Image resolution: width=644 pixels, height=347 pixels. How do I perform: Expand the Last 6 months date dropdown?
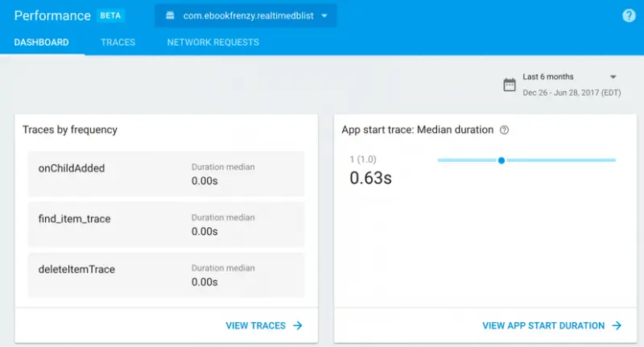[x=613, y=77]
